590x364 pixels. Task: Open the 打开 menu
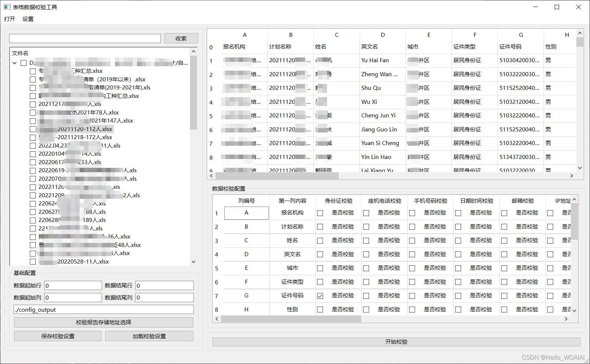pyautogui.click(x=9, y=19)
